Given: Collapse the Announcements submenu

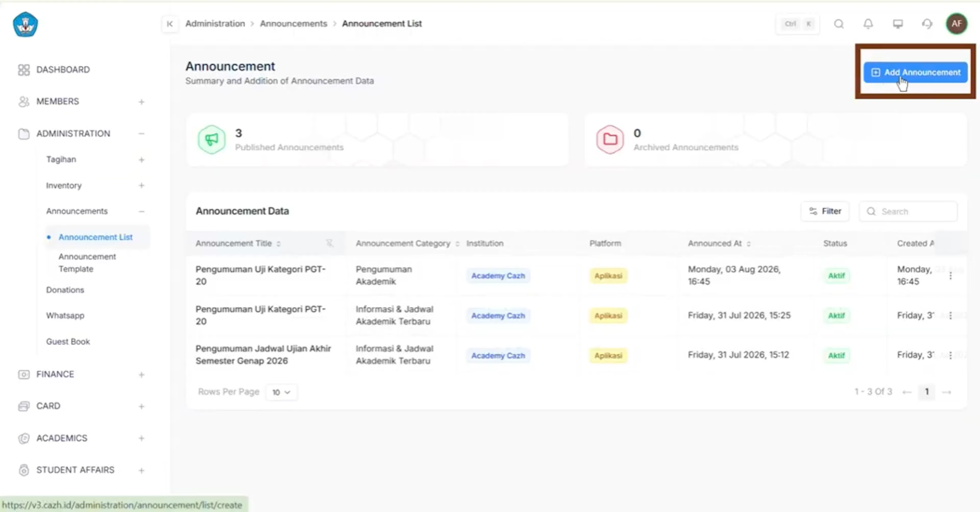Looking at the screenshot, I should click(x=142, y=211).
